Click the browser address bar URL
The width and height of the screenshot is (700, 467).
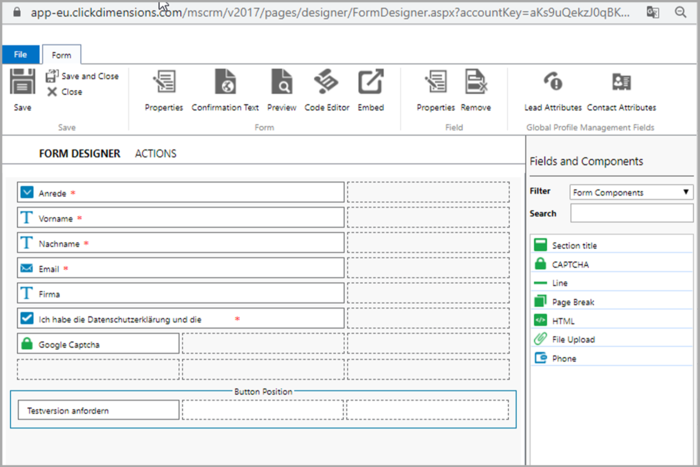(330, 13)
